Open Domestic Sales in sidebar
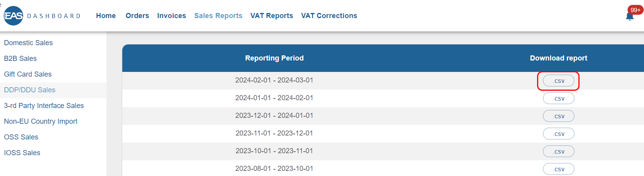The height and width of the screenshot is (176, 644). click(x=28, y=43)
